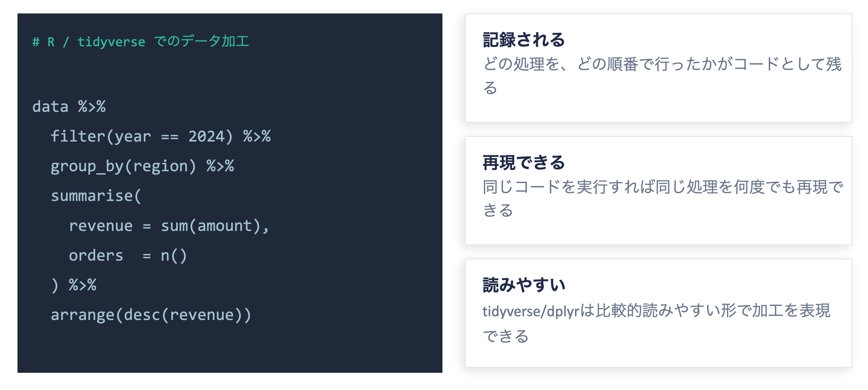868x390 pixels.
Task: Click the green comment line about tidyverse
Action: pyautogui.click(x=141, y=42)
